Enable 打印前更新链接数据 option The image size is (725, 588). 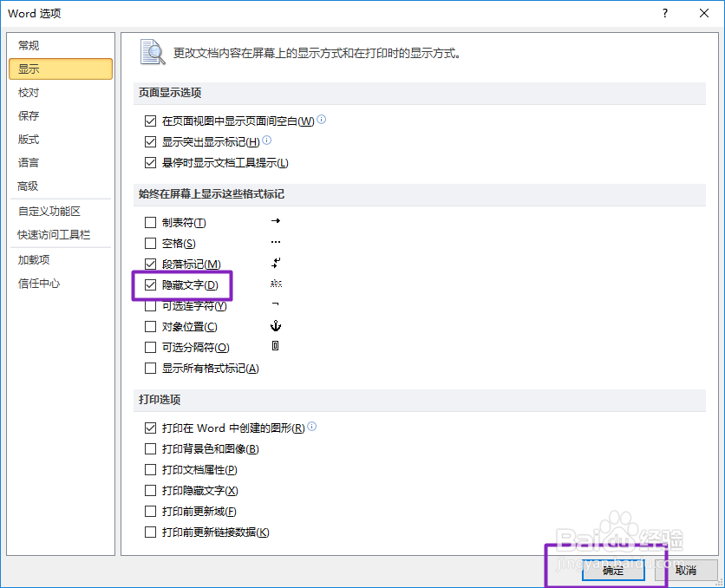pyautogui.click(x=150, y=532)
